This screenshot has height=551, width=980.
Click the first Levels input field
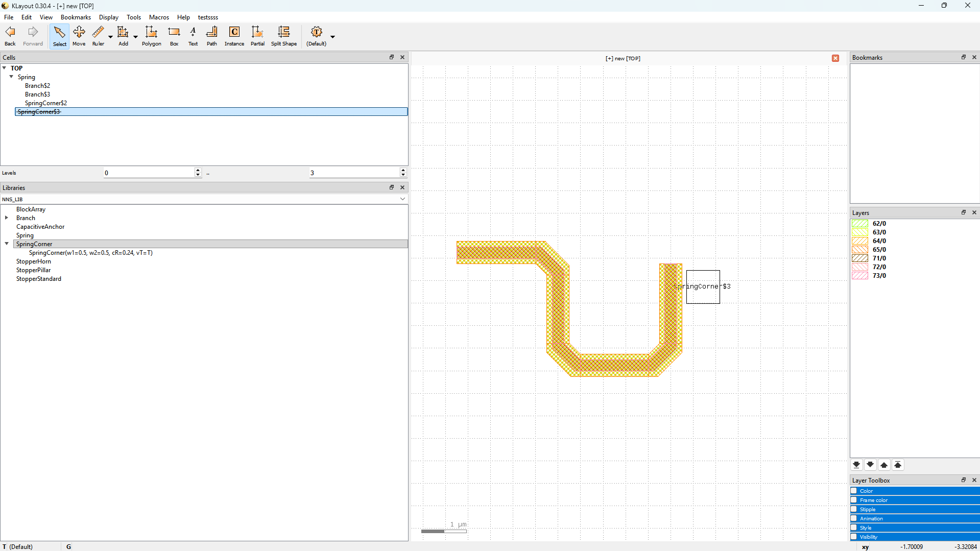click(x=149, y=173)
